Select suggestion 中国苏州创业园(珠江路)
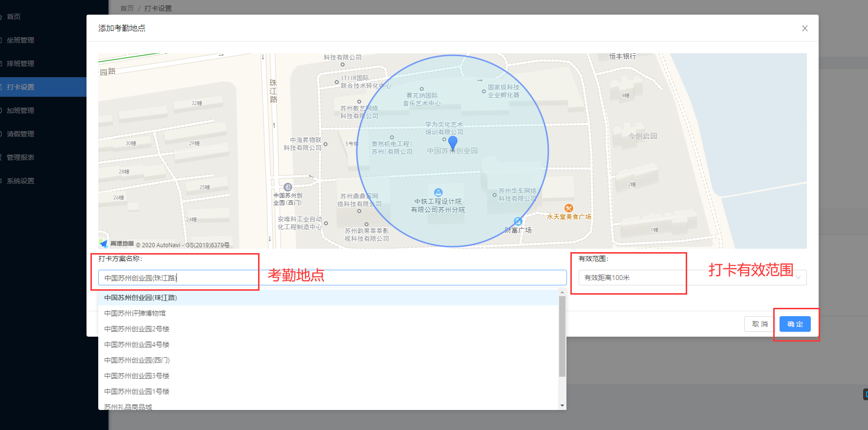The height and width of the screenshot is (430, 868). pyautogui.click(x=328, y=298)
